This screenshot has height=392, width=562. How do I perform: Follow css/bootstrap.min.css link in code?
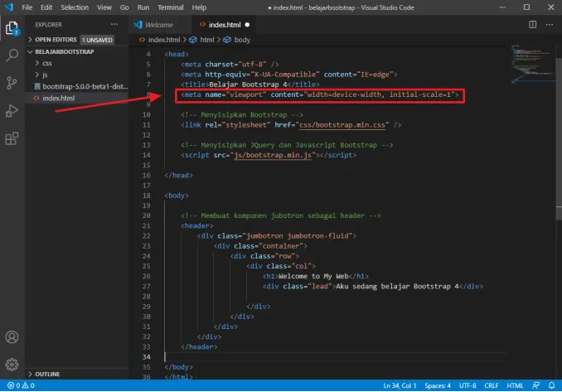[342, 124]
